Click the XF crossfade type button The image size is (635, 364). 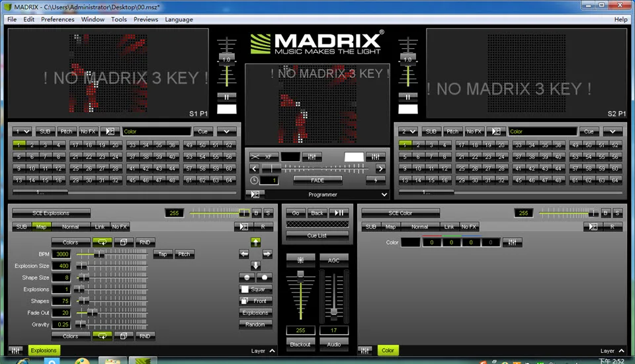263,157
